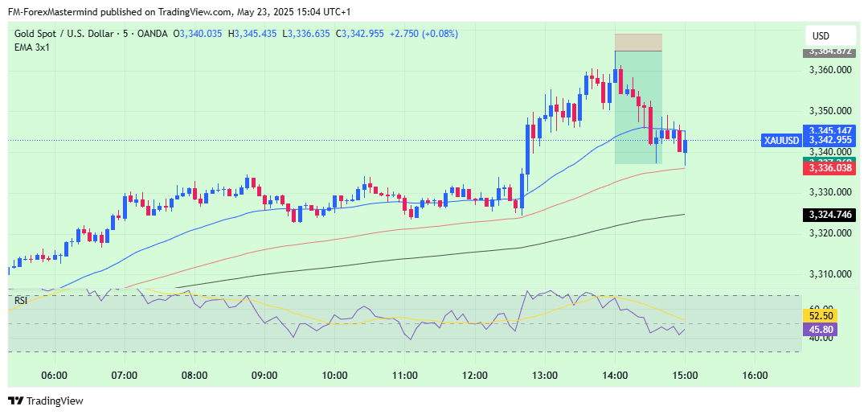This screenshot has height=415, width=868.
Task: Click the close value C3,342.955
Action: [360, 34]
